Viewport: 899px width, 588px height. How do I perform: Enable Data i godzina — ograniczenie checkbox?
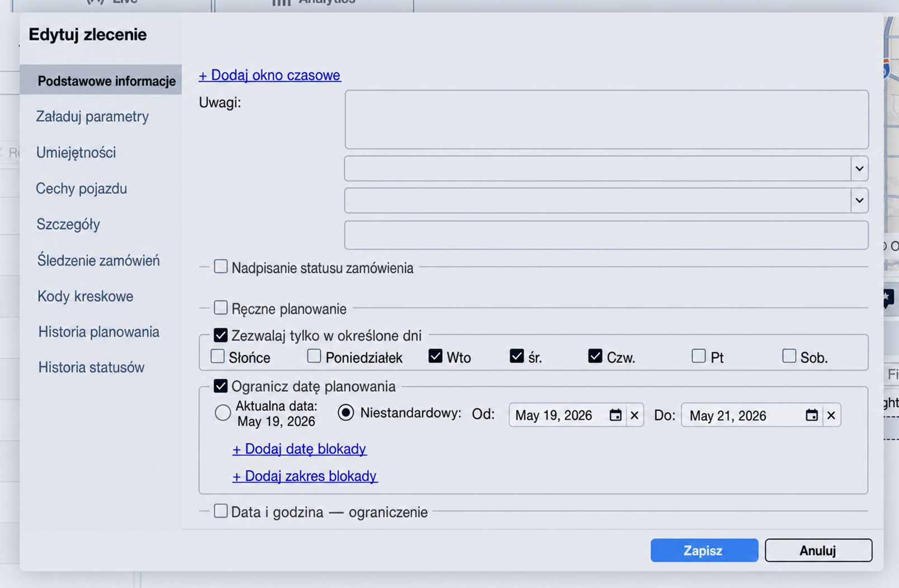[x=221, y=511]
